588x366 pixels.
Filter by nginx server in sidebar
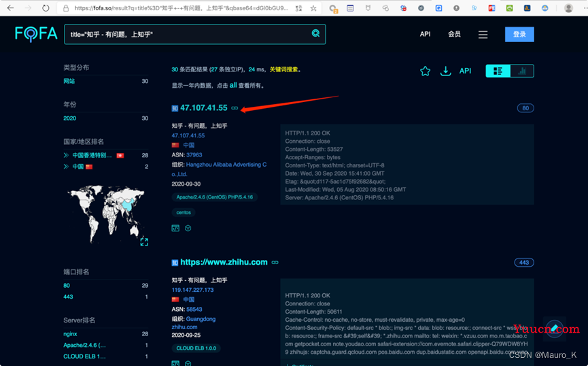(x=70, y=334)
